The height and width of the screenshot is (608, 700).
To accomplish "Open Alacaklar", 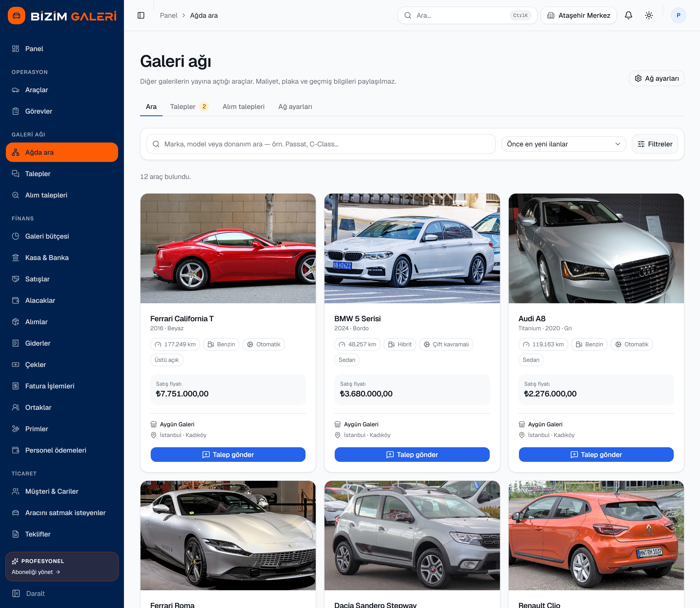I will tap(62, 300).
